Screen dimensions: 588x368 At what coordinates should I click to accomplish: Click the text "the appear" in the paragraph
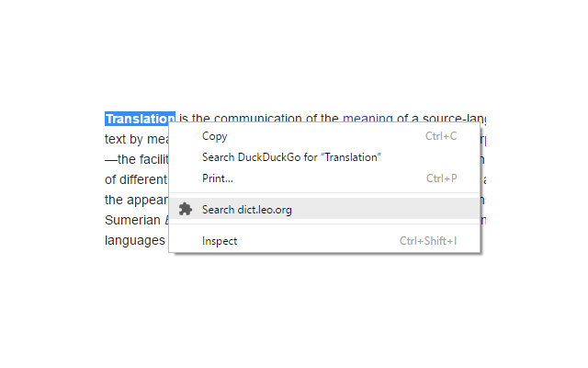coord(137,200)
